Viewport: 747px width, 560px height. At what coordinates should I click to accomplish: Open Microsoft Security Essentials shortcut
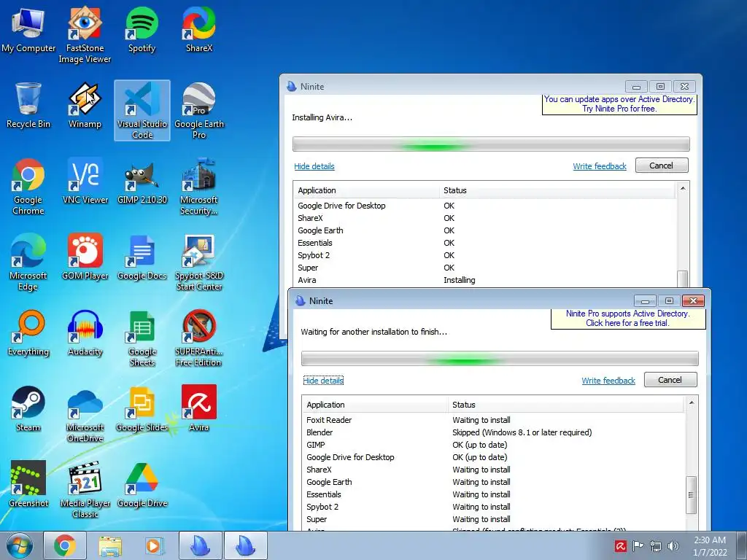199,187
